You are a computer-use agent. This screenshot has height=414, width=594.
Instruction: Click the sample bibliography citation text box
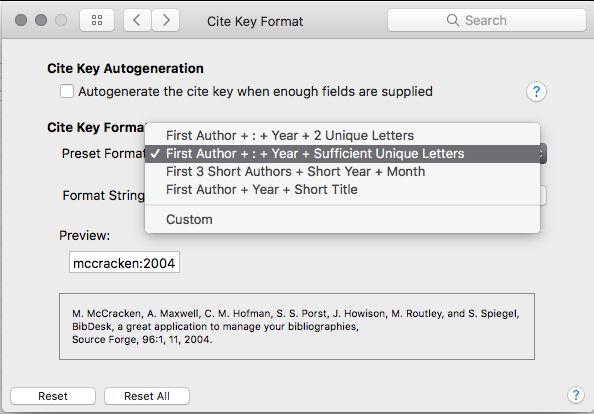click(297, 327)
